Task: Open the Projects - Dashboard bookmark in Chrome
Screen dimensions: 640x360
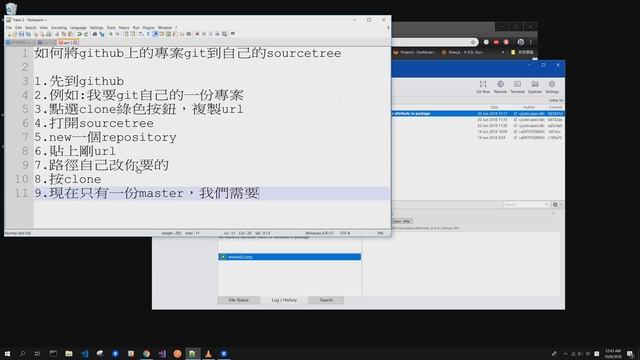Action: point(413,52)
